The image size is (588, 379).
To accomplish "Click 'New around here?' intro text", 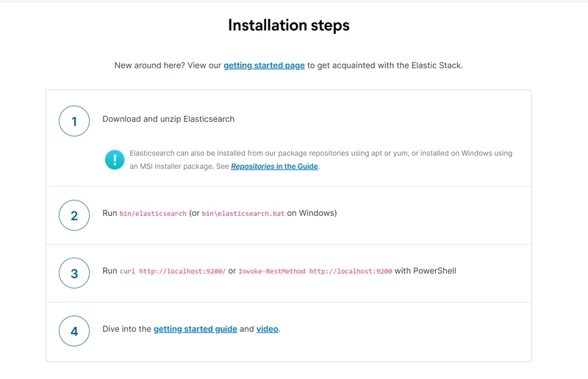I will coord(150,65).
